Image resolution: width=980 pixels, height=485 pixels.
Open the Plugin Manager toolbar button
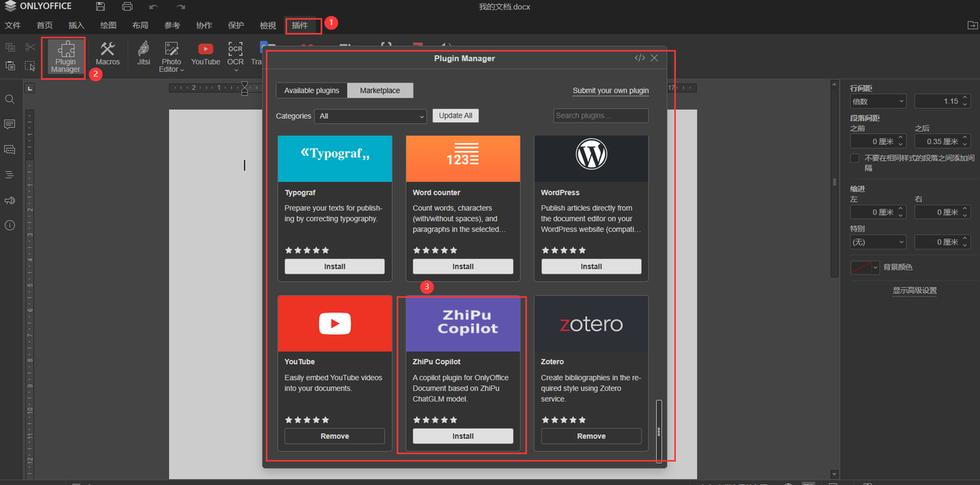65,57
